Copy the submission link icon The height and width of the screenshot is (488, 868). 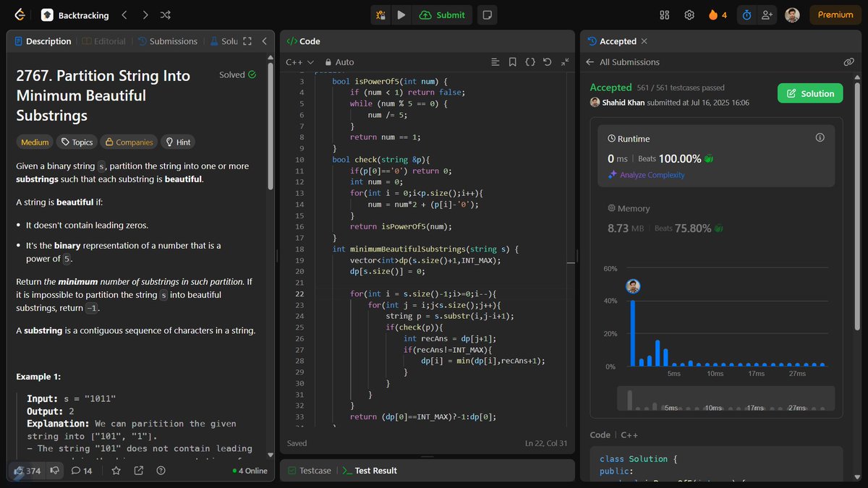point(848,62)
